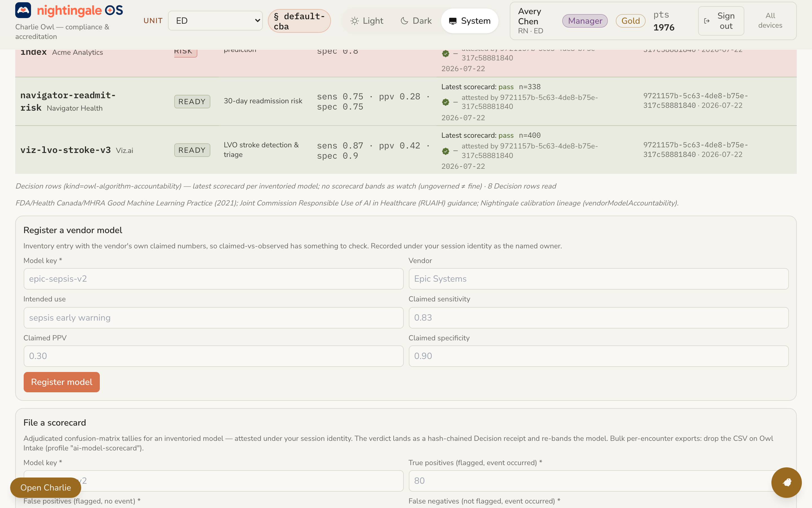Click 'LVO stroke detection & triage' text
The width and height of the screenshot is (812, 508).
pos(261,150)
